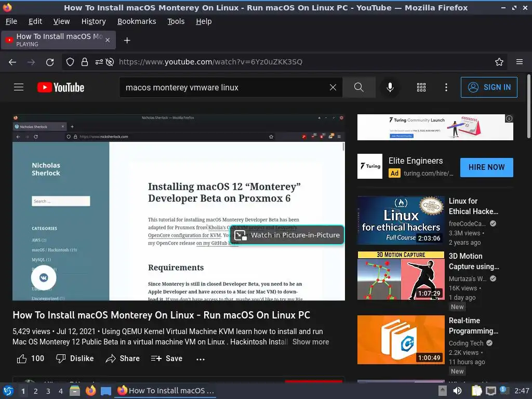The image size is (532, 399).
Task: Close the How To Install macOS tab
Action: click(108, 40)
